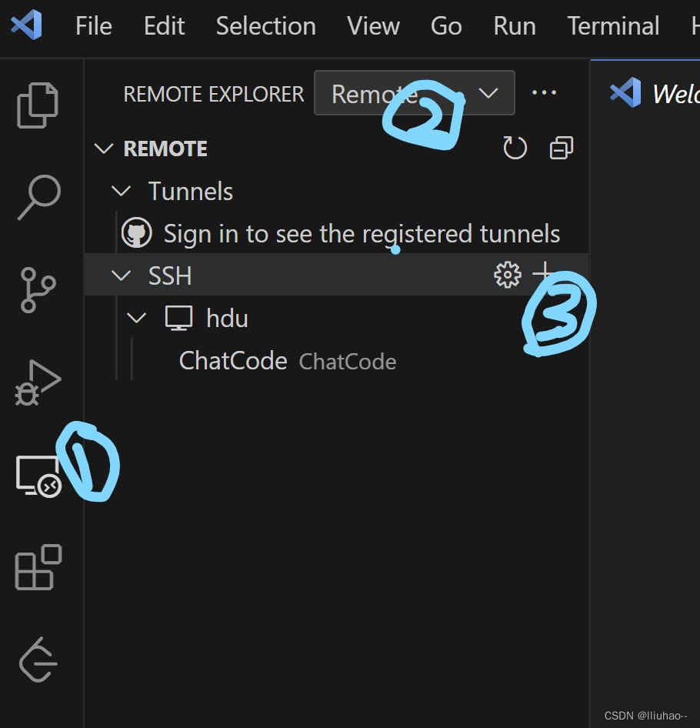Open the Extensions view
Image resolution: width=700 pixels, height=728 pixels.
point(38,567)
